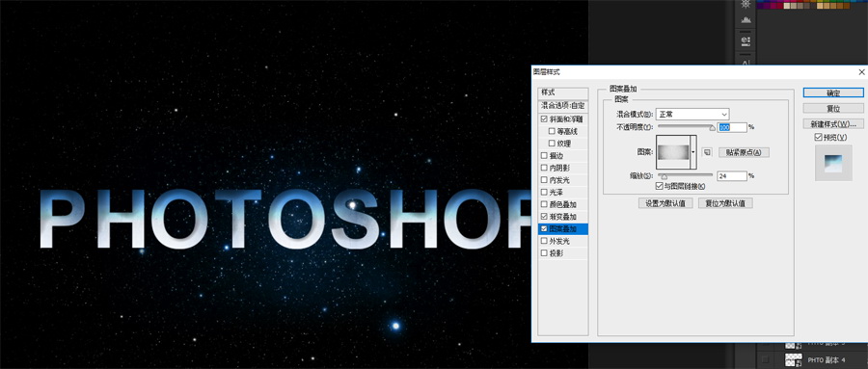The image size is (868, 369).
Task: Enable 描边 style checkbox
Action: (x=544, y=155)
